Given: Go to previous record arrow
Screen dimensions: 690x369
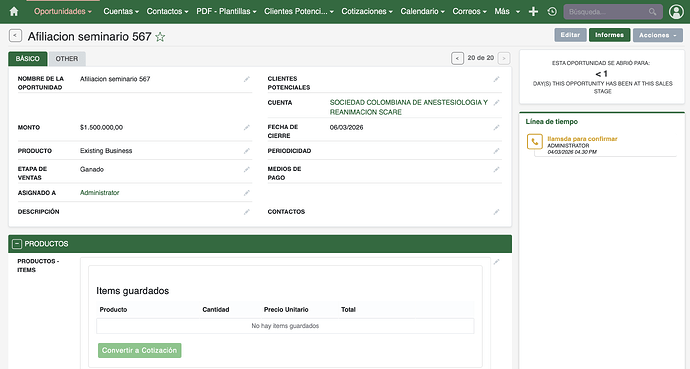Looking at the screenshot, I should pos(457,58).
